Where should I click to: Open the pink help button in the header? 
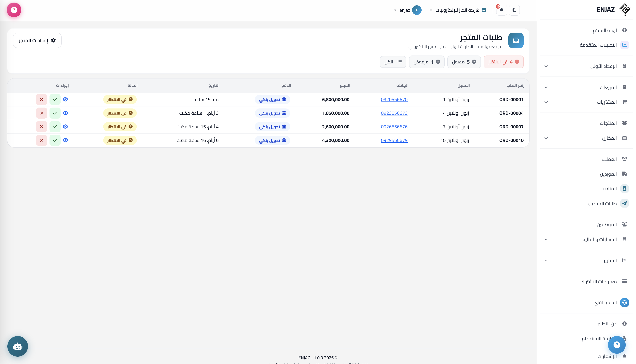14,10
